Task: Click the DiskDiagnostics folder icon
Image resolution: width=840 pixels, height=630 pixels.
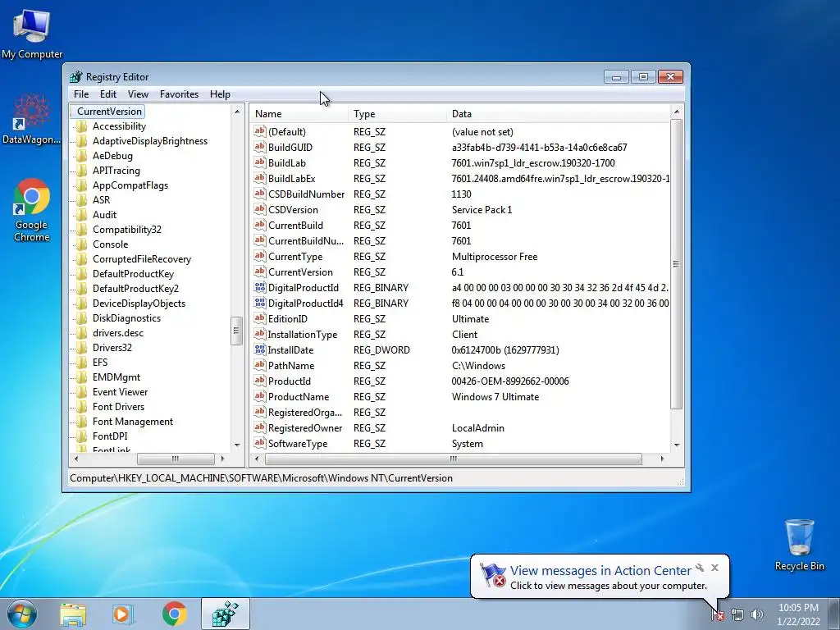Action: click(81, 318)
